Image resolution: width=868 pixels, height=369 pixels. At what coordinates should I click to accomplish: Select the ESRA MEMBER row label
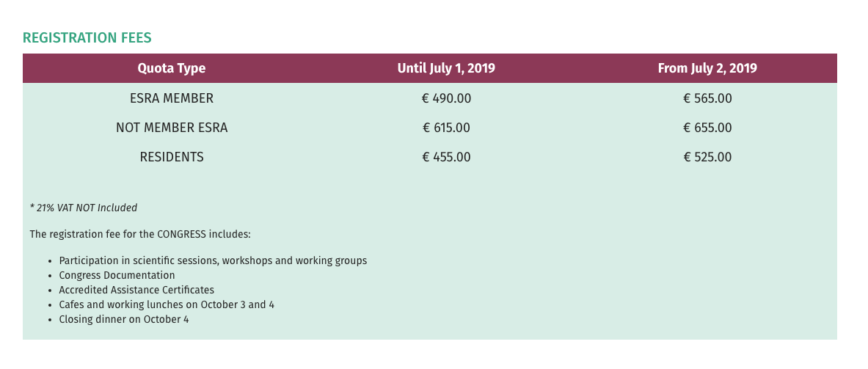[172, 98]
